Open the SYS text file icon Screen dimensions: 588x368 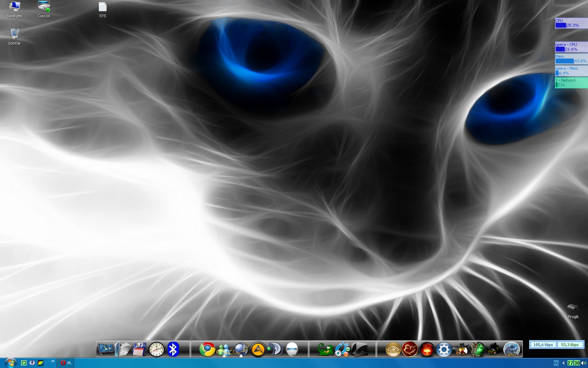[103, 10]
